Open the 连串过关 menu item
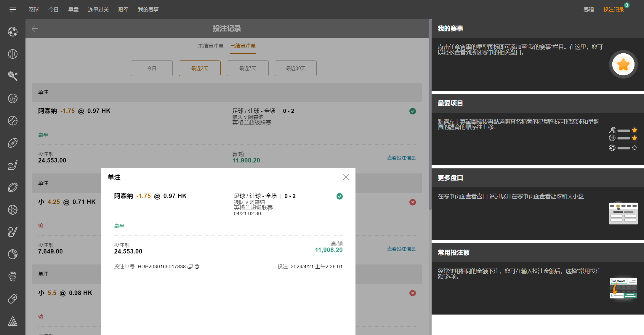The width and height of the screenshot is (644, 335). click(98, 9)
